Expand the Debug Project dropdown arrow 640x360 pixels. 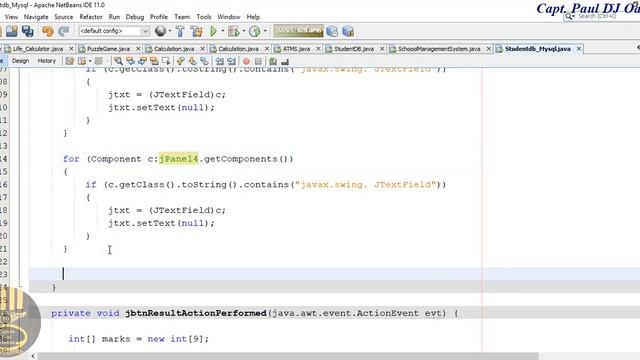click(x=244, y=31)
